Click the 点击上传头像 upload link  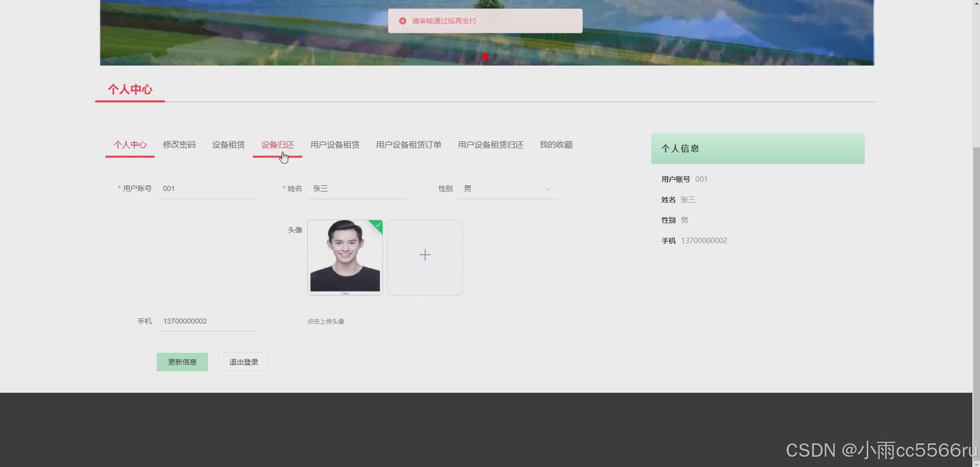pos(325,321)
